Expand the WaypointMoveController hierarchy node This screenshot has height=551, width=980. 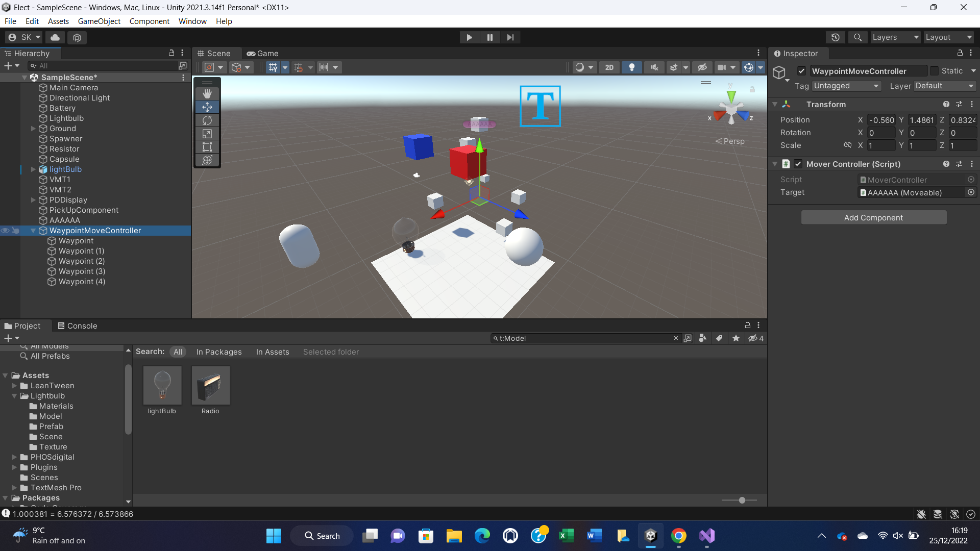coord(34,230)
